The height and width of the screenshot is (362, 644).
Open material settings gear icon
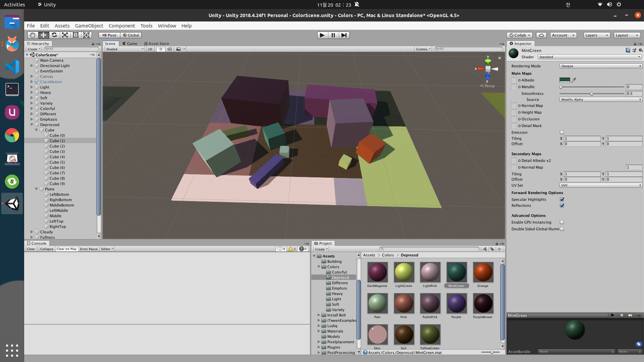coord(640,50)
